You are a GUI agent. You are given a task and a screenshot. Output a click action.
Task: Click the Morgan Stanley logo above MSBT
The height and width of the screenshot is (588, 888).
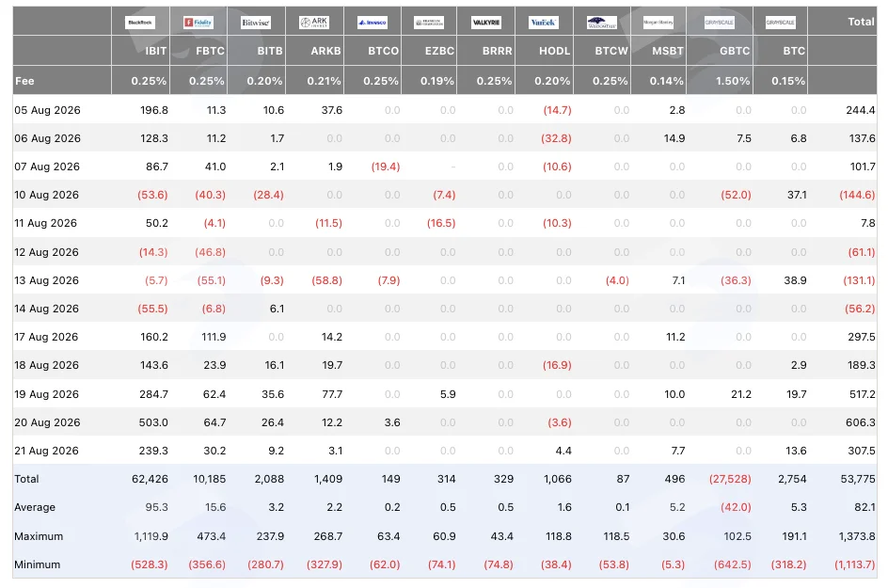click(658, 22)
